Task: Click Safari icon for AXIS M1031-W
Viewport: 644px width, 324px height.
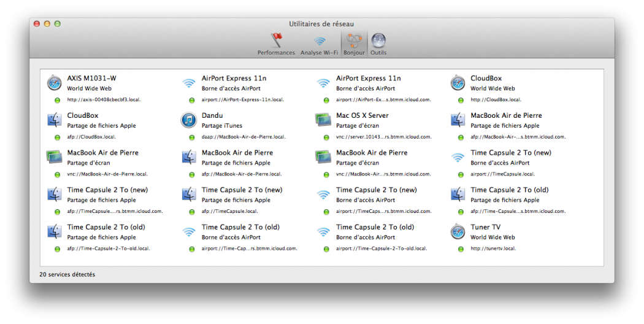Action: click(54, 83)
